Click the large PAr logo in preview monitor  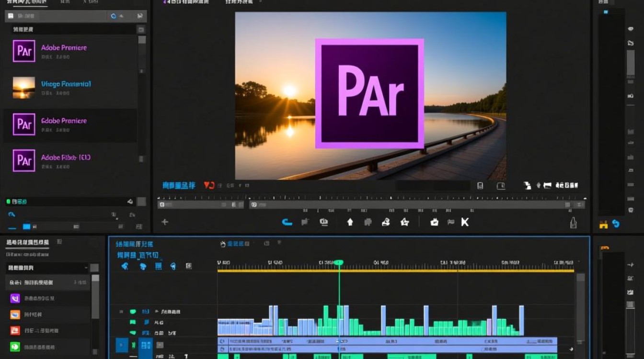(x=369, y=93)
